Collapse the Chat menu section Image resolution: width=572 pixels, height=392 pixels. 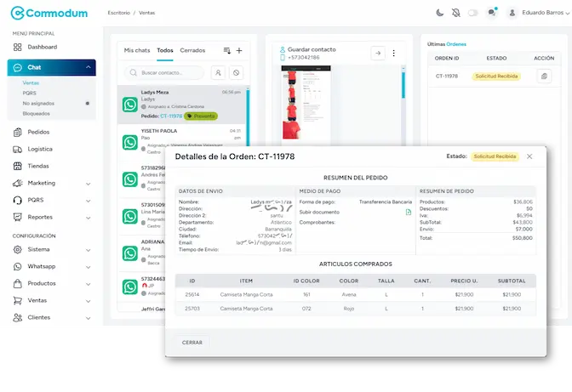coord(89,67)
